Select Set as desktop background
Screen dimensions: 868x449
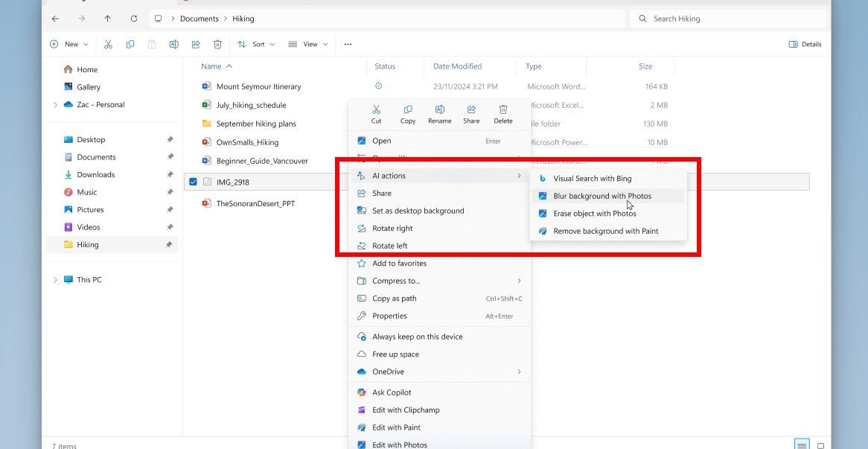tap(418, 211)
